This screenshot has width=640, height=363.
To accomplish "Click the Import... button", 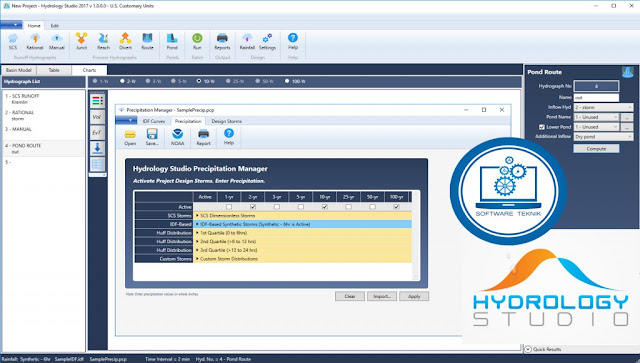I will coord(382,296).
